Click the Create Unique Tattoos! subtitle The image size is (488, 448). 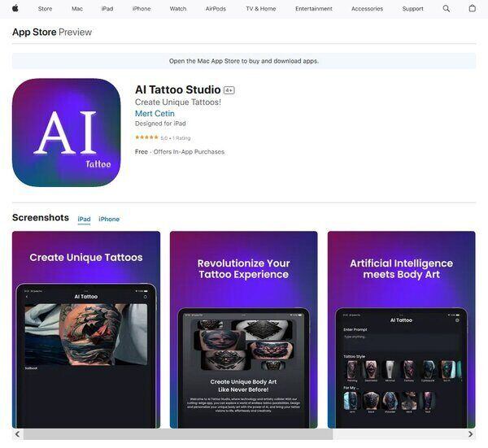click(178, 102)
